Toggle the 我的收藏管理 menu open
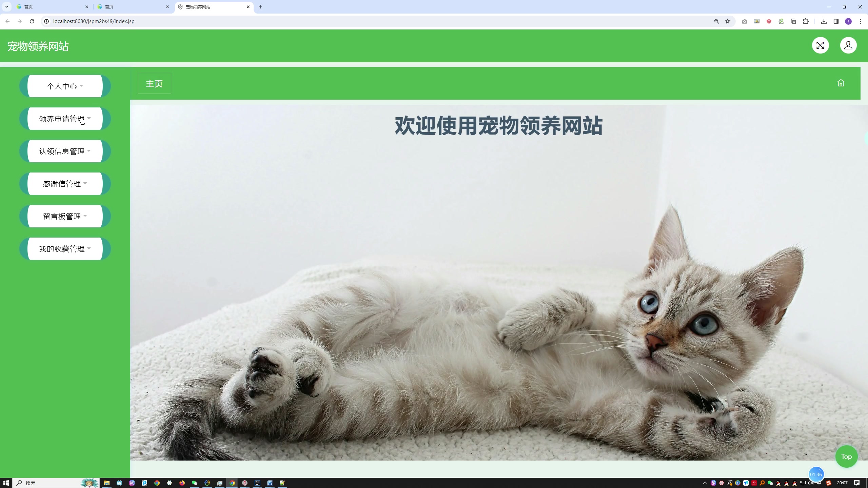 point(65,248)
